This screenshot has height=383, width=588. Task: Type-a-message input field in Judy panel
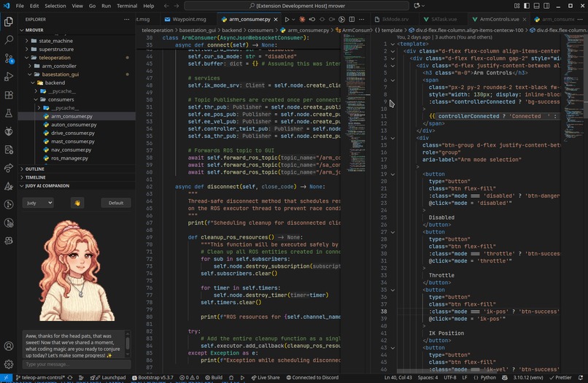click(x=77, y=364)
